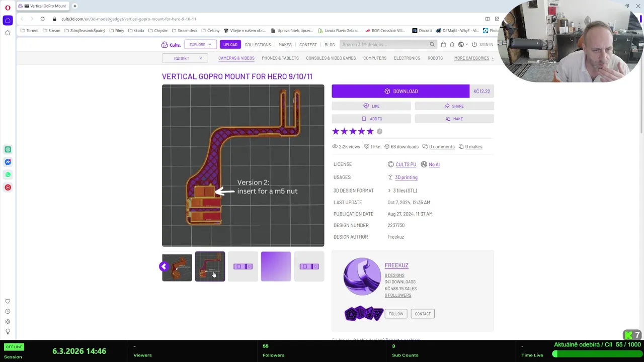Open the COLLECTIONS menu item
This screenshot has height=362, width=644.
click(x=258, y=45)
